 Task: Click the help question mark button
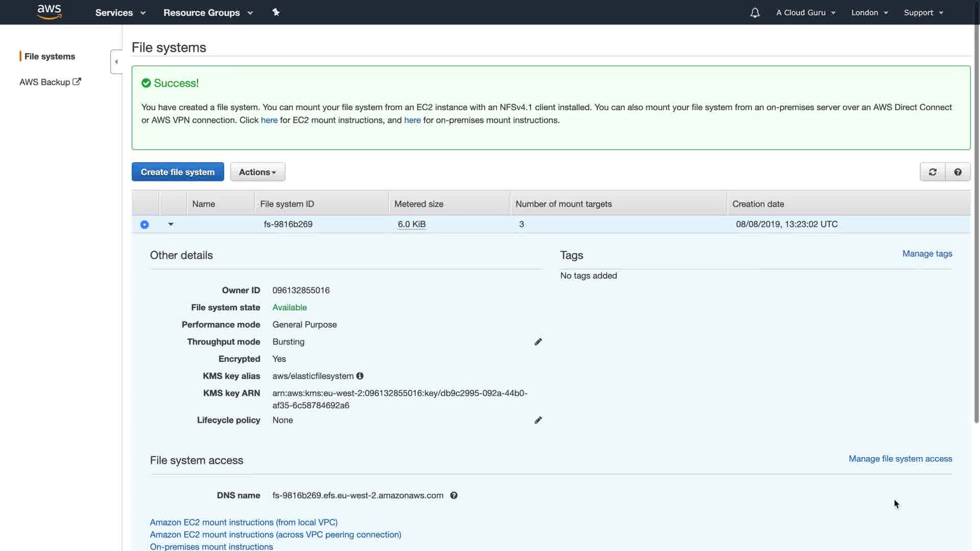(x=958, y=172)
